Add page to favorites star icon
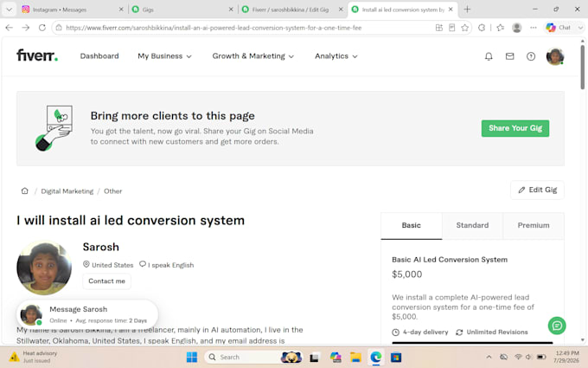This screenshot has height=368, width=588. point(465,28)
